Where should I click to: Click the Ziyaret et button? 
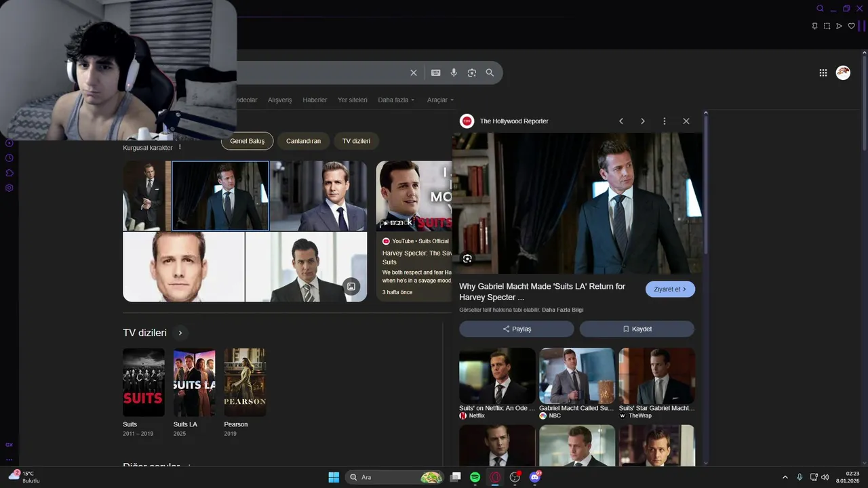670,289
